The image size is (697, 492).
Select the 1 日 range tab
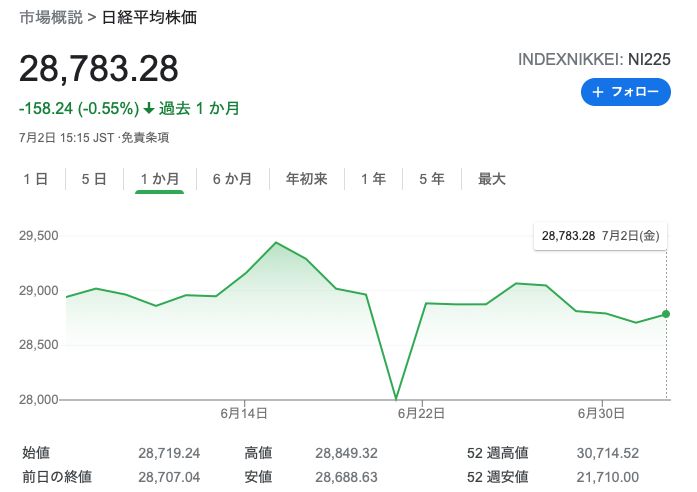(36, 179)
